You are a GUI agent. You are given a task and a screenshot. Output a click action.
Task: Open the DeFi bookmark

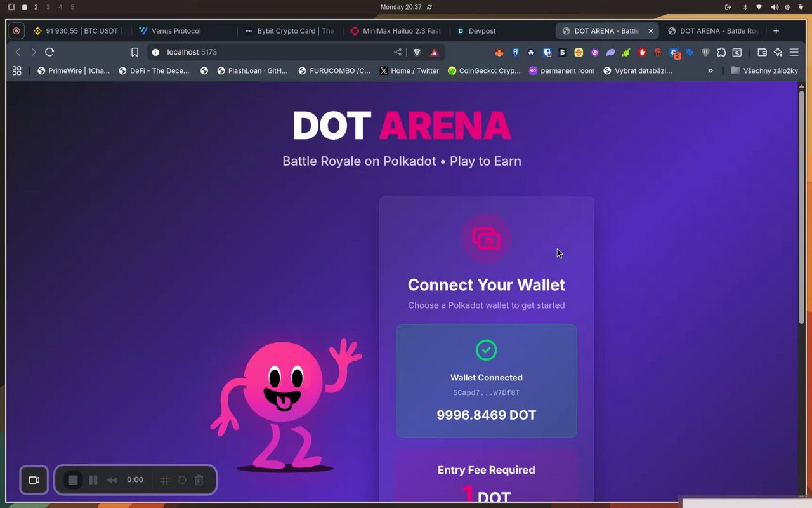(x=154, y=70)
